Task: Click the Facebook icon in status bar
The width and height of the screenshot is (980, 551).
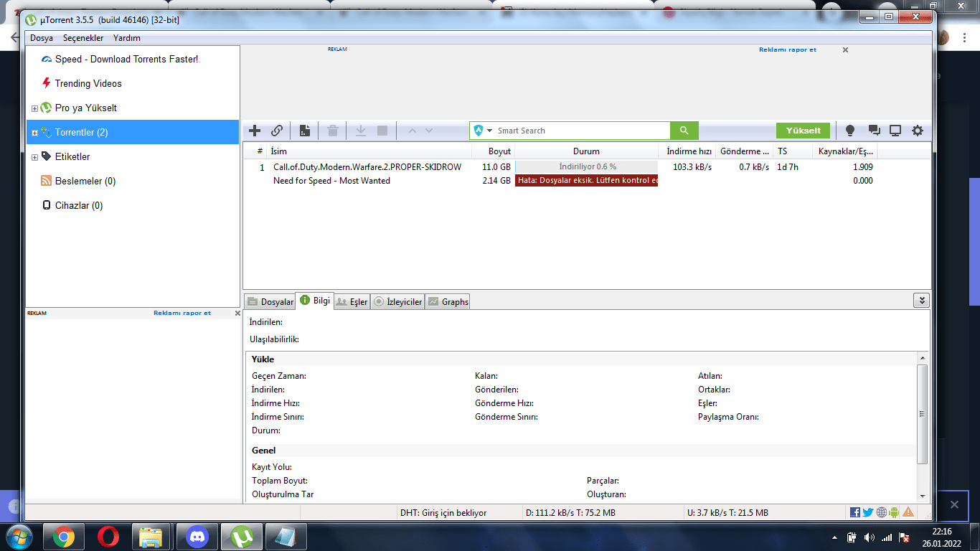Action: pos(855,512)
